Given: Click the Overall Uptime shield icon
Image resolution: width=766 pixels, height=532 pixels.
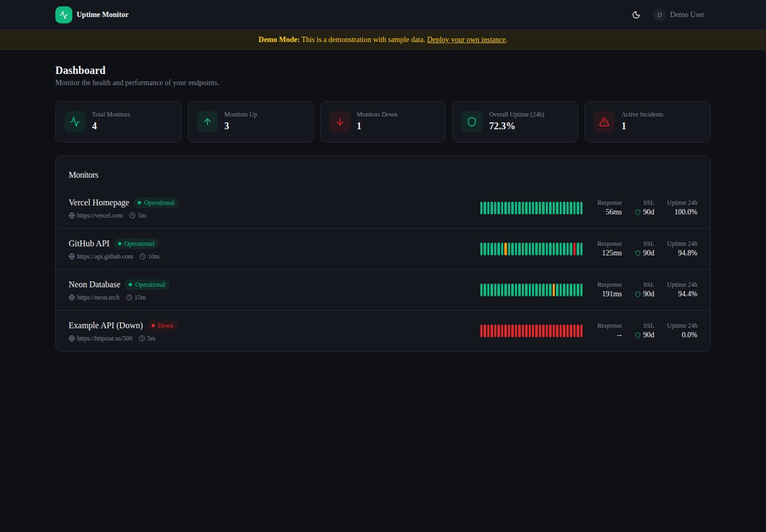Looking at the screenshot, I should (x=472, y=122).
